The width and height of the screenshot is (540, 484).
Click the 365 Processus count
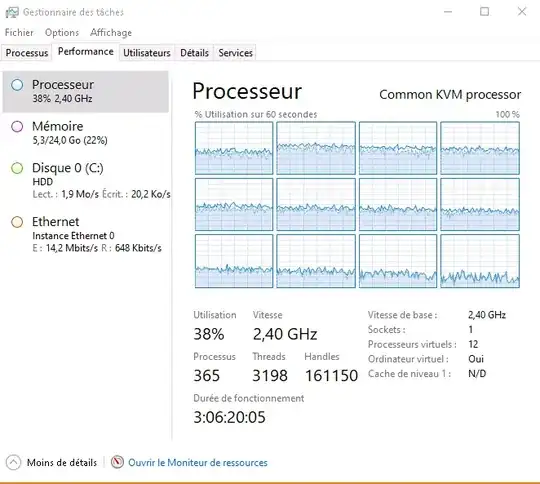pyautogui.click(x=207, y=375)
